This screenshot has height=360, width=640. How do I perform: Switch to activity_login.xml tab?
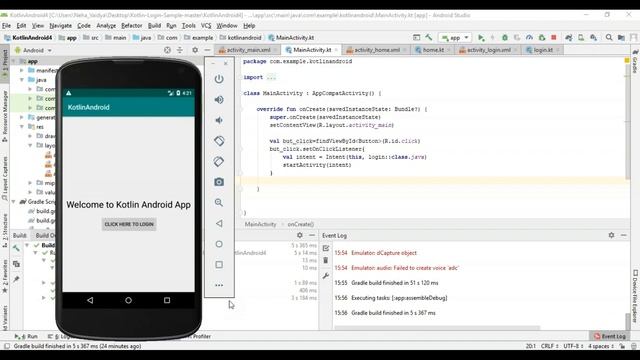(489, 50)
